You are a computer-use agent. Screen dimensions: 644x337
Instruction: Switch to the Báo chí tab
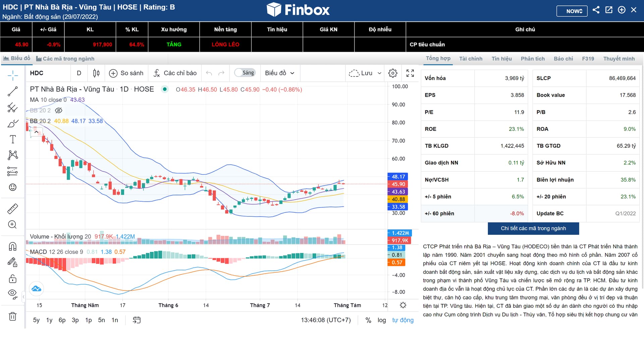tap(563, 59)
